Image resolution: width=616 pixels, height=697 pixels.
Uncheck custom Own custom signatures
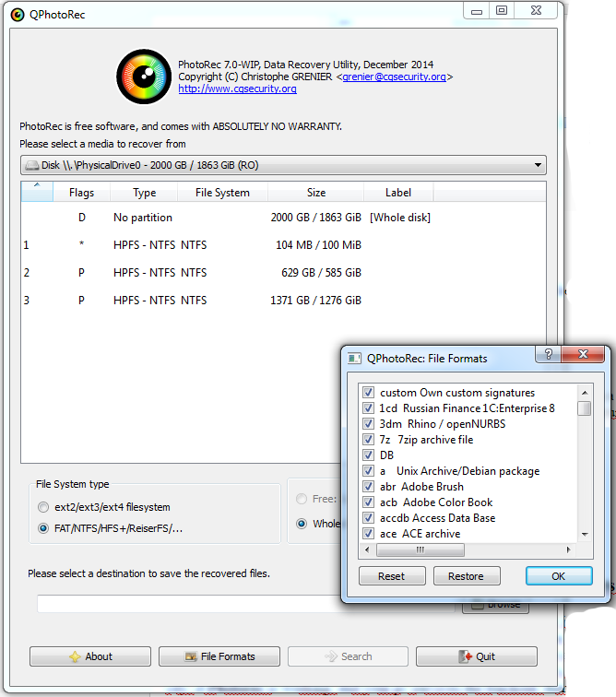click(368, 393)
